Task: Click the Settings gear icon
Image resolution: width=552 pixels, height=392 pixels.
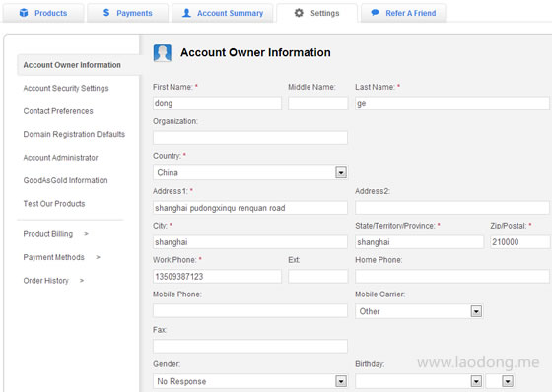Action: point(299,13)
